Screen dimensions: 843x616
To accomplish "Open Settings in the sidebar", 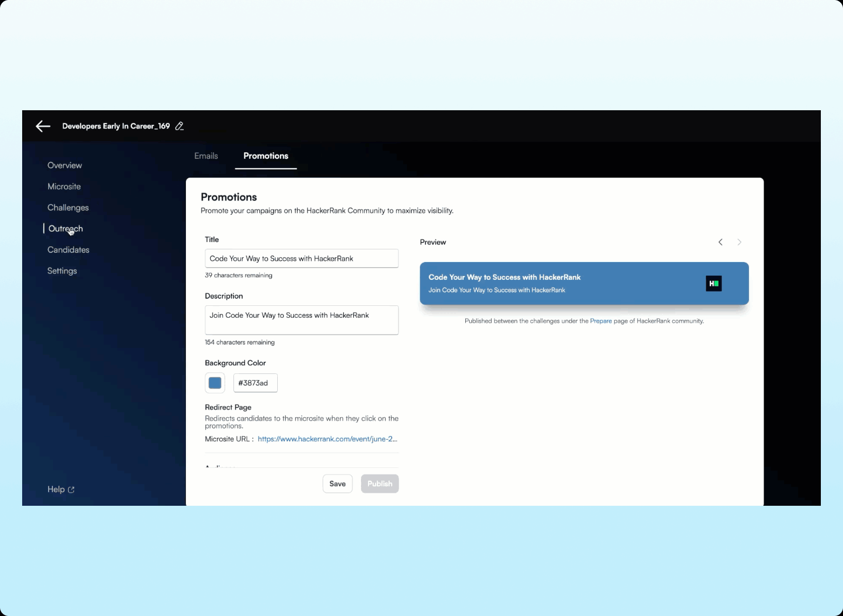I will coord(62,271).
